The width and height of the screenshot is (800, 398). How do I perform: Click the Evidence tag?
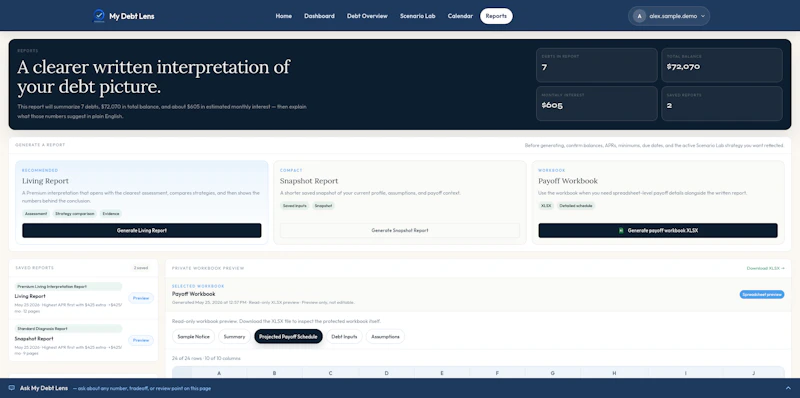click(x=111, y=214)
